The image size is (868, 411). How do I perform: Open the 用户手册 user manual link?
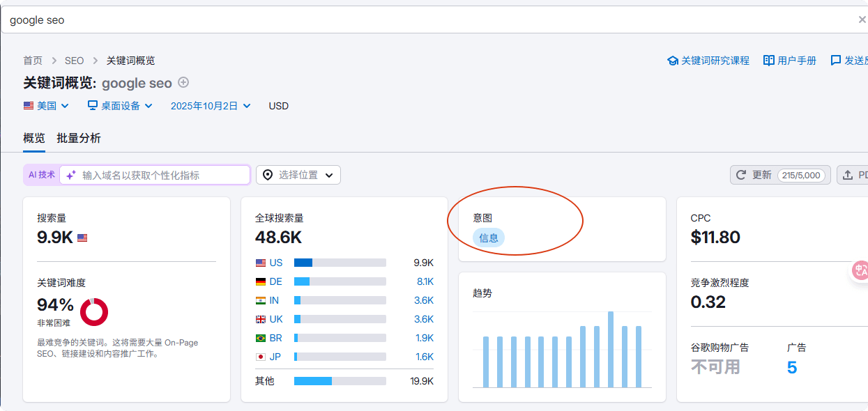pos(790,61)
